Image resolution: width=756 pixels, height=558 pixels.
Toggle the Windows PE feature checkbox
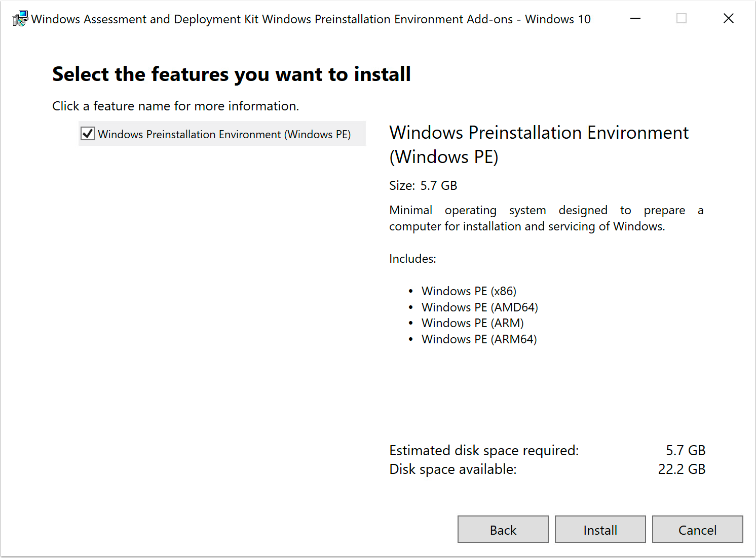87,133
